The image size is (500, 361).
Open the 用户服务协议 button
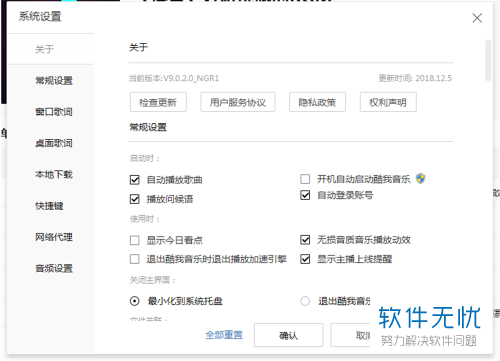(238, 102)
